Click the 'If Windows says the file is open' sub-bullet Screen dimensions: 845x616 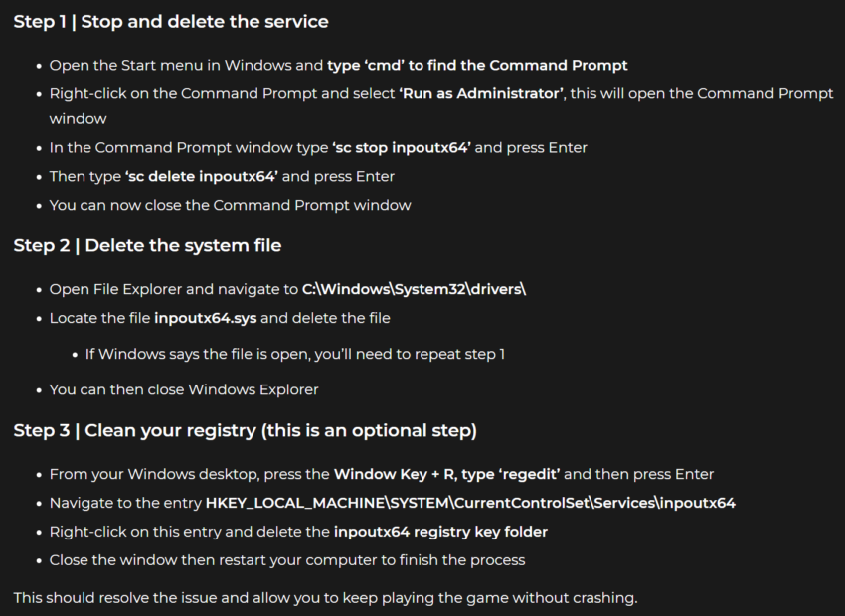(295, 354)
